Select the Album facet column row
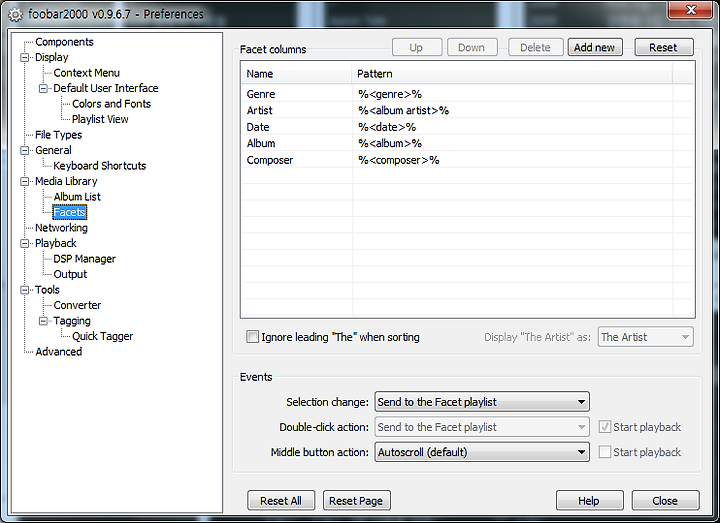 coord(467,144)
